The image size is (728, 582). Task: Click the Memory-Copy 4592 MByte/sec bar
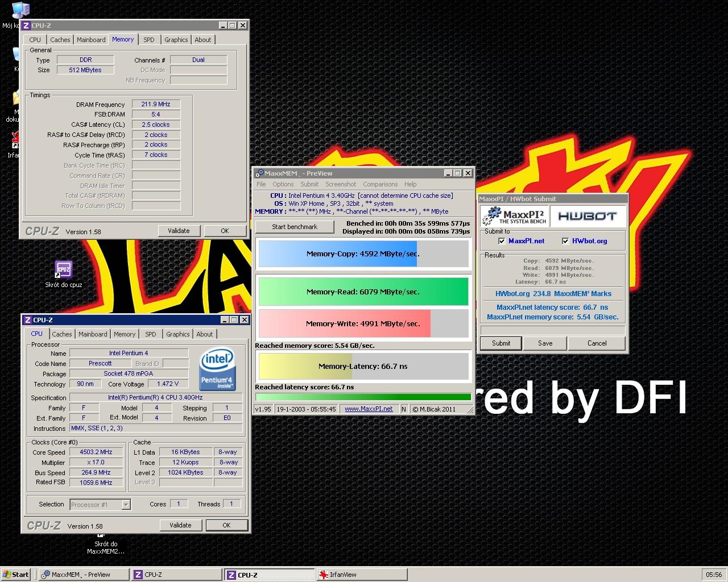pos(363,253)
